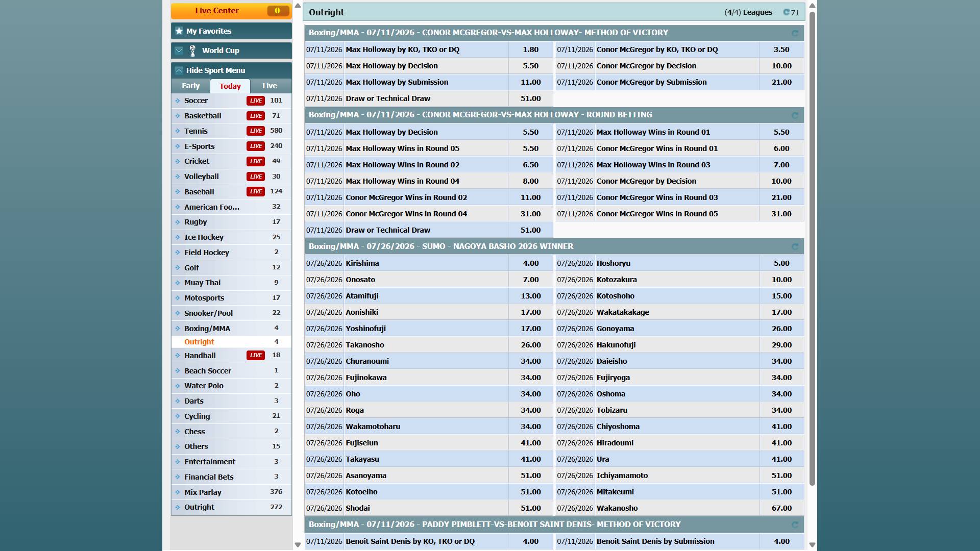Click the Baseball LIVE badge
This screenshot has width=980, height=551.
(256, 192)
